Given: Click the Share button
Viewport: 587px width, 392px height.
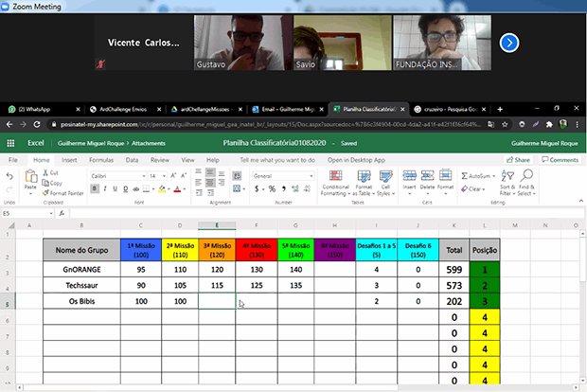Looking at the screenshot, I should (x=519, y=160).
